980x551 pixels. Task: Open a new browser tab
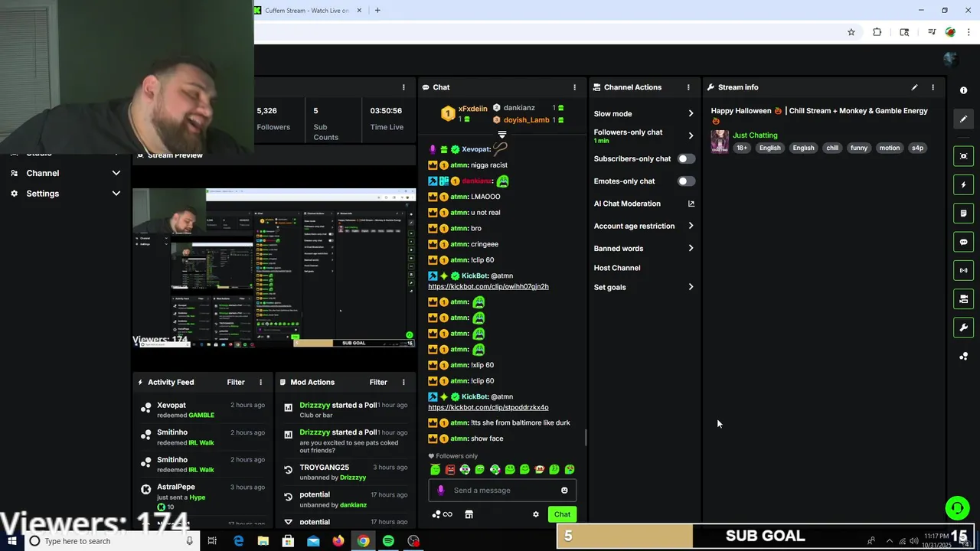click(377, 11)
